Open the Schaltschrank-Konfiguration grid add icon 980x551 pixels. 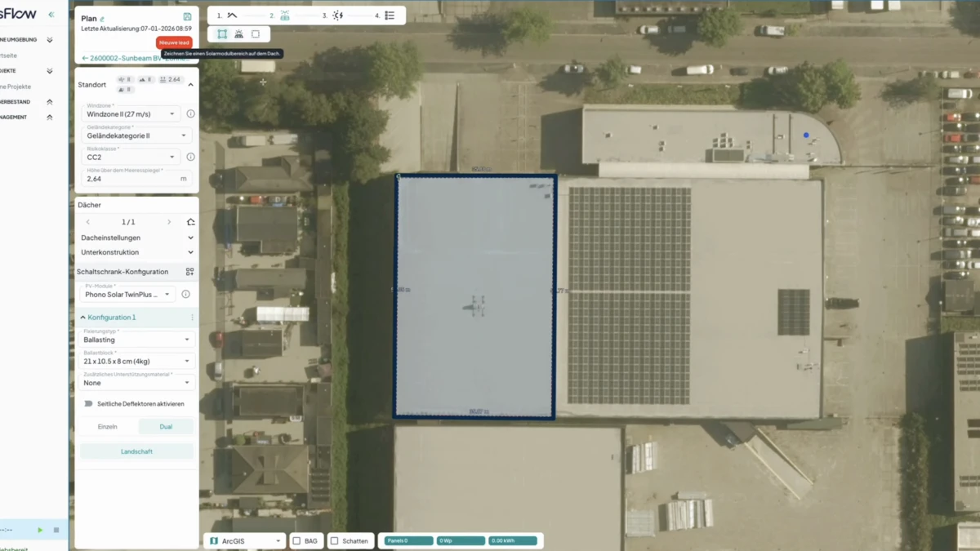(189, 272)
